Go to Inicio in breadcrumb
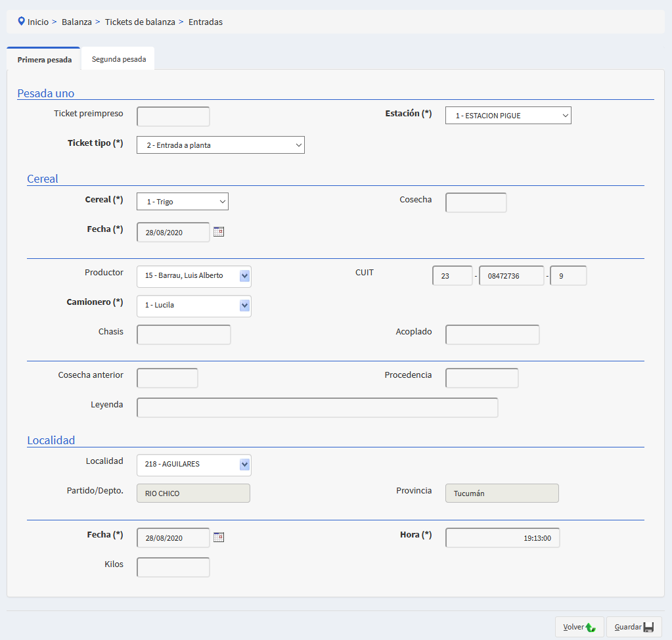 coord(37,22)
